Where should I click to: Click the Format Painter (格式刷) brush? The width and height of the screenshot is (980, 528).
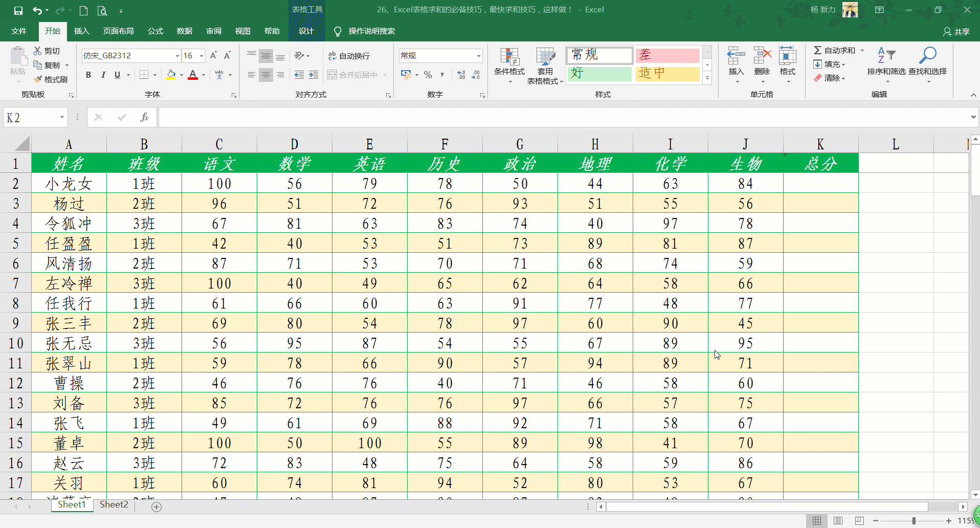pos(51,79)
